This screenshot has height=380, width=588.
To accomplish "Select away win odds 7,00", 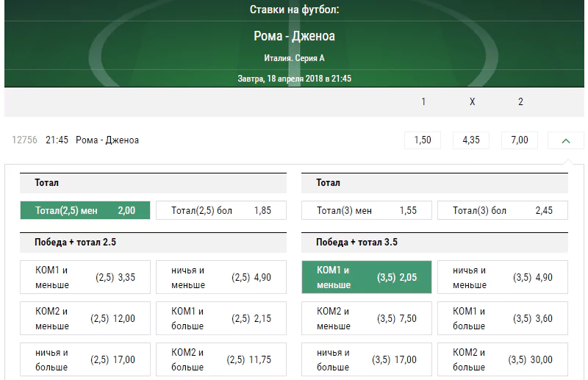I will [x=520, y=140].
